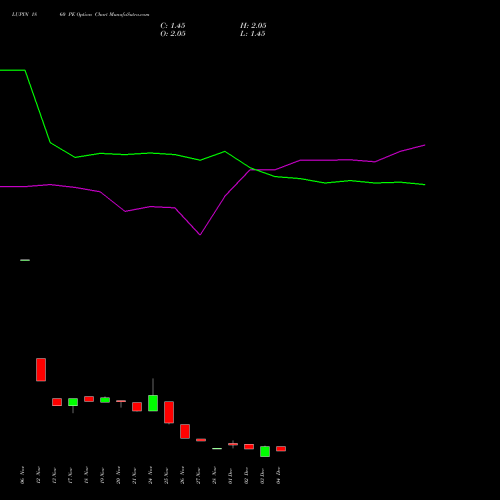The width and height of the screenshot is (500, 500).
Task: Click the small green dash marker above 06 Nov
Action: tap(25, 260)
